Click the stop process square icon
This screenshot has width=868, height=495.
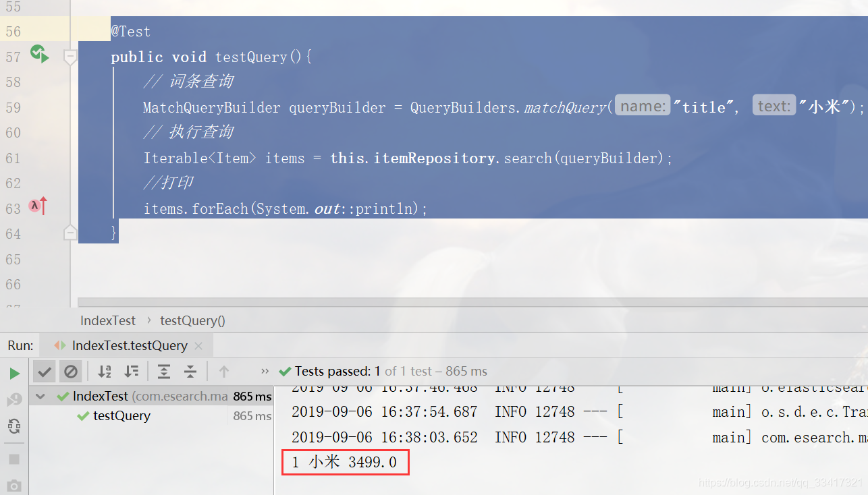[14, 459]
